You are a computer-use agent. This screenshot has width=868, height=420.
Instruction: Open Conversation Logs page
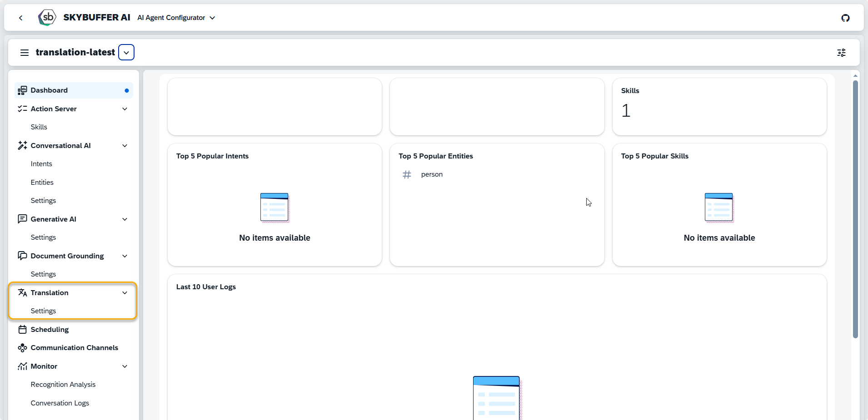(60, 403)
